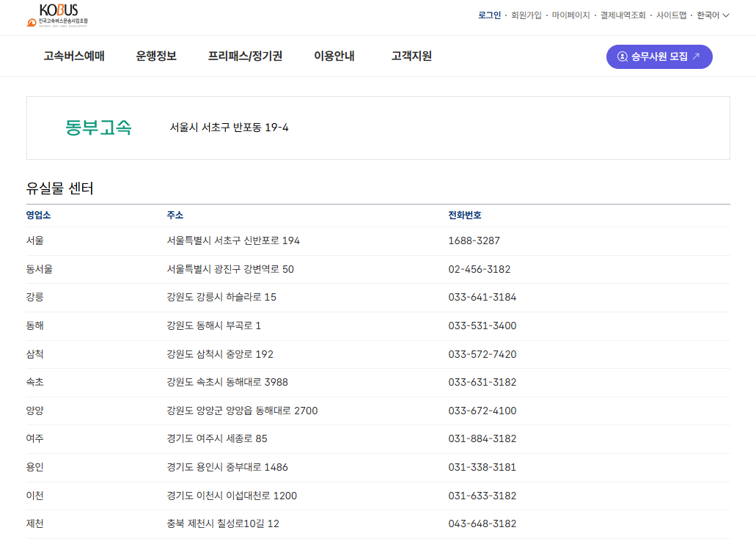Image resolution: width=756 pixels, height=555 pixels.
Task: Click the crew member icon in the recruitment button
Action: coord(622,56)
